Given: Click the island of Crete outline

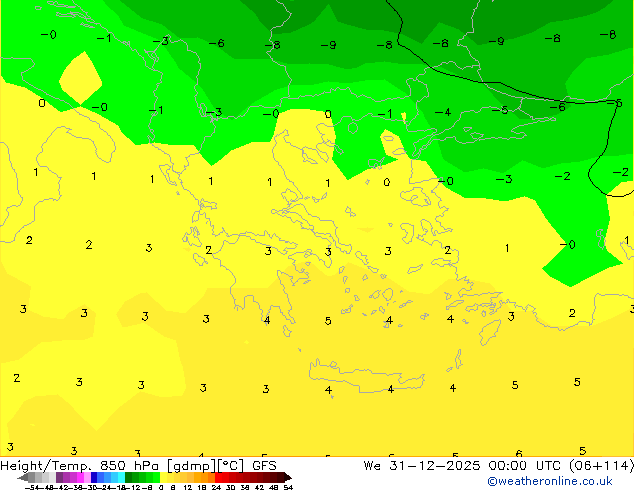Looking at the screenshot, I should (366, 376).
